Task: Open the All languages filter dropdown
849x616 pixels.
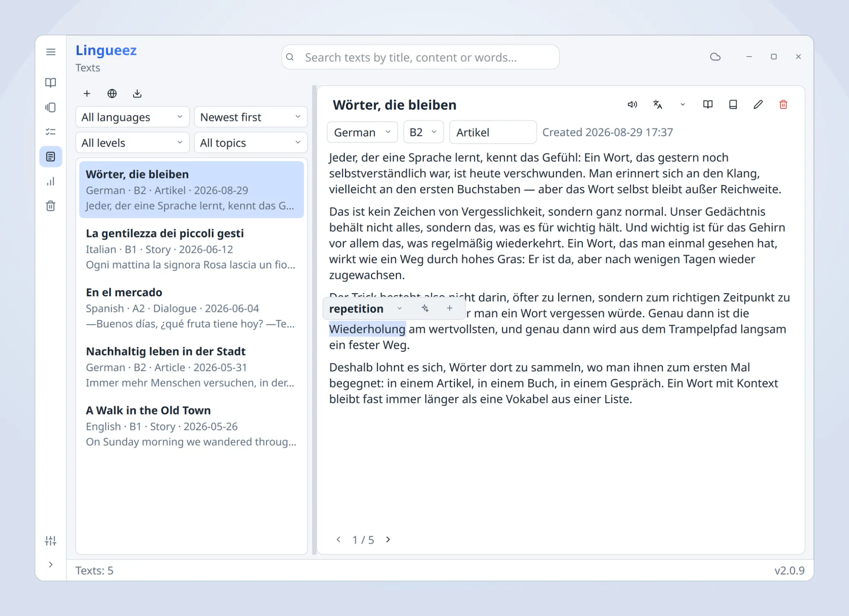Action: 132,117
